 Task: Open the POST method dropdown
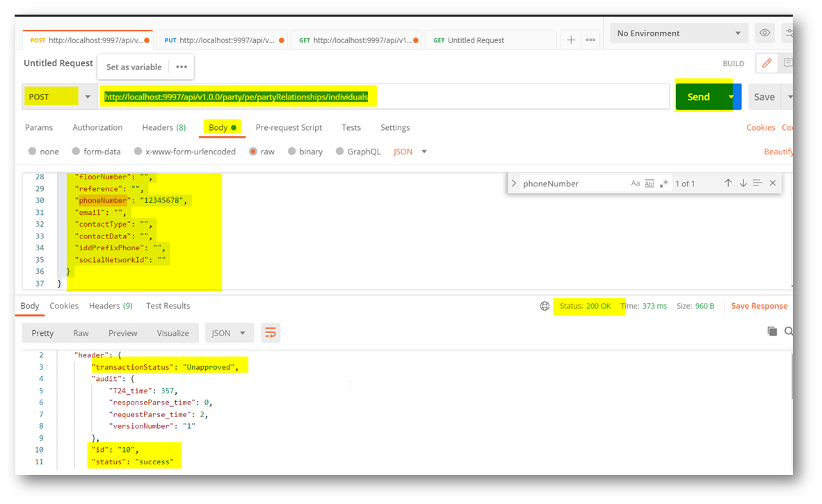pos(59,97)
